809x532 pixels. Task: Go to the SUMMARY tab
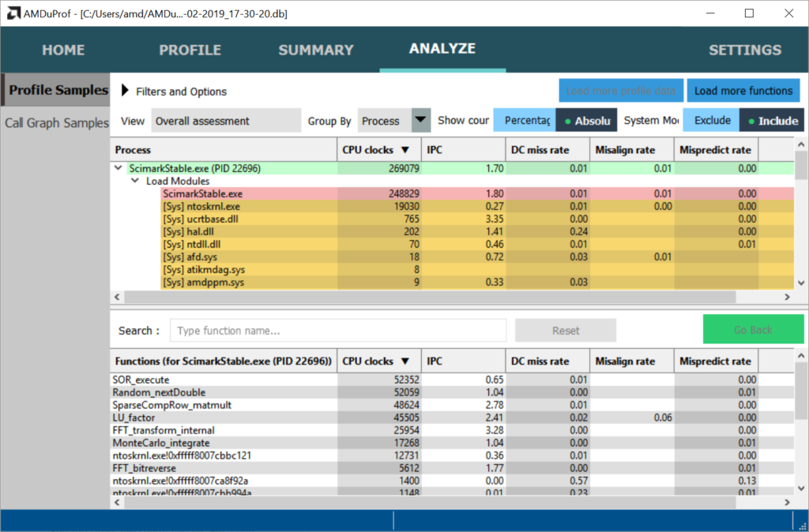click(316, 50)
